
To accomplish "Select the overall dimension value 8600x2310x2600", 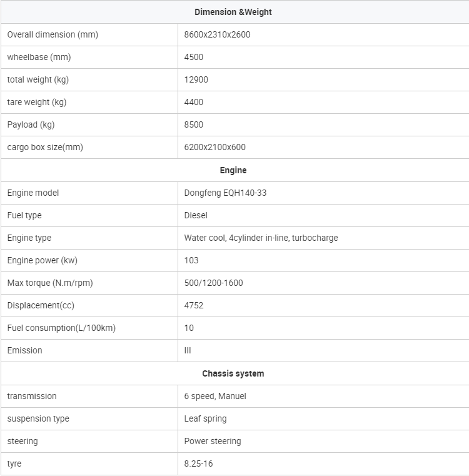I will 217,34.
